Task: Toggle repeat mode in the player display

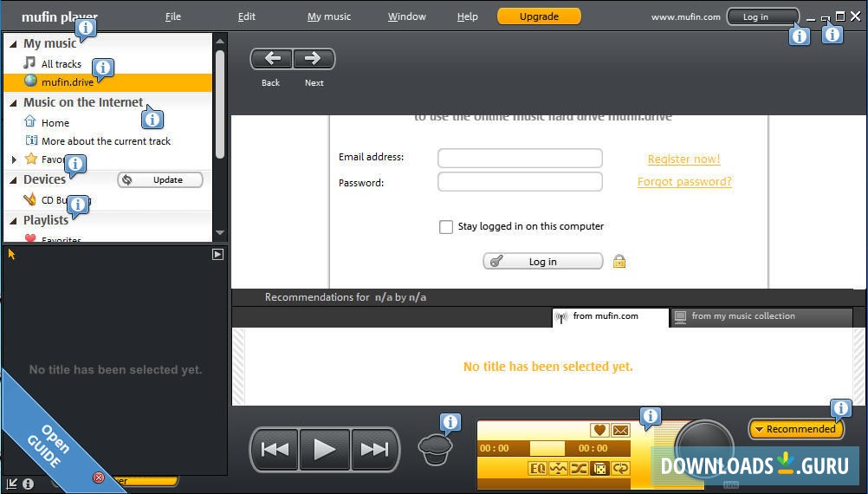Action: coord(620,469)
